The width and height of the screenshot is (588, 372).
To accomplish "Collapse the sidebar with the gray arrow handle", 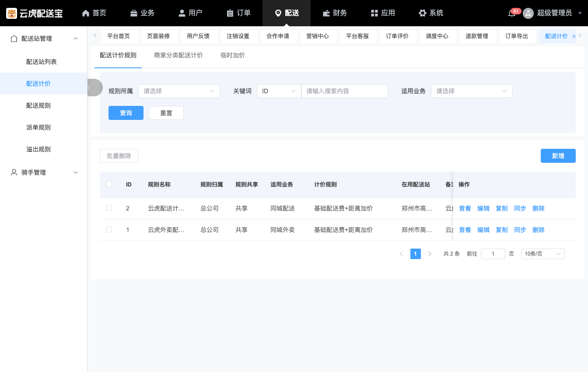I will (x=94, y=88).
